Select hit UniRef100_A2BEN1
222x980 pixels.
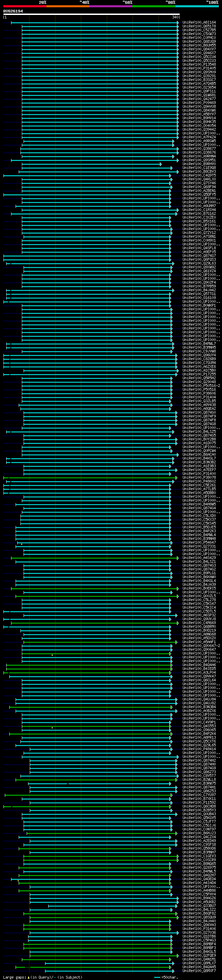(x=199, y=191)
